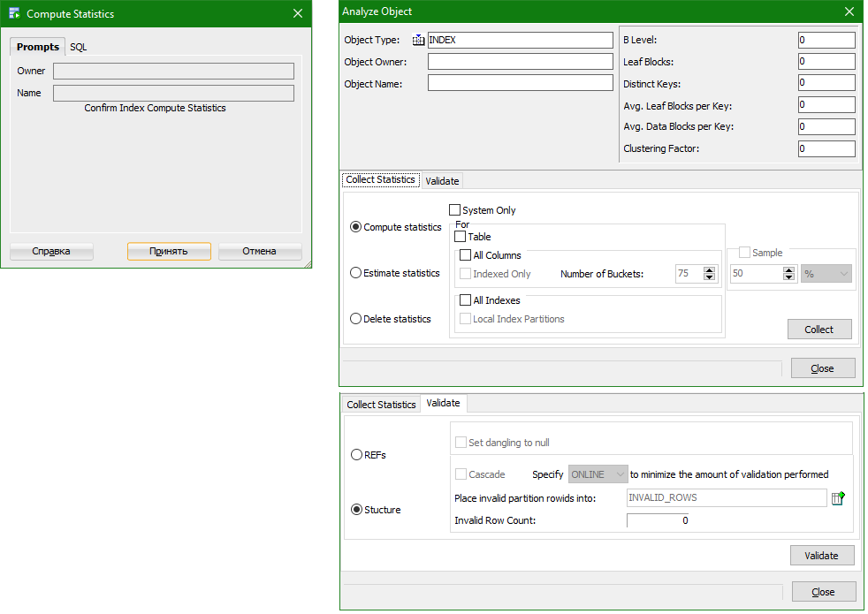Choose the REFs validation option
Viewport: 868px width, 614px height.
coord(355,454)
